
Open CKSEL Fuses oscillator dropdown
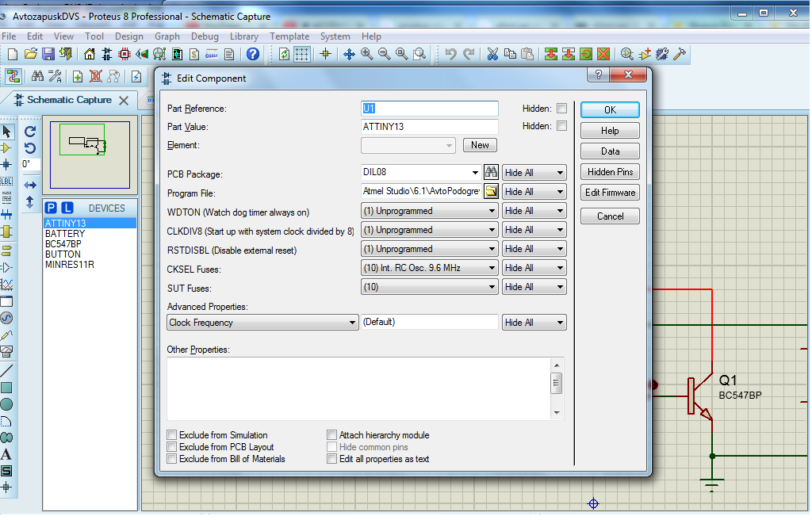click(429, 268)
